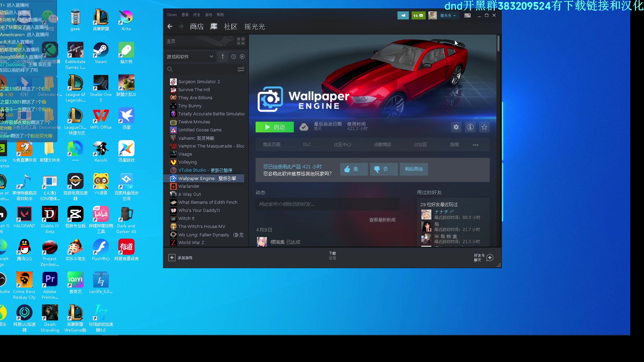Click the Steam back navigation arrow
Image resolution: width=644 pixels, height=362 pixels.
coord(170,26)
